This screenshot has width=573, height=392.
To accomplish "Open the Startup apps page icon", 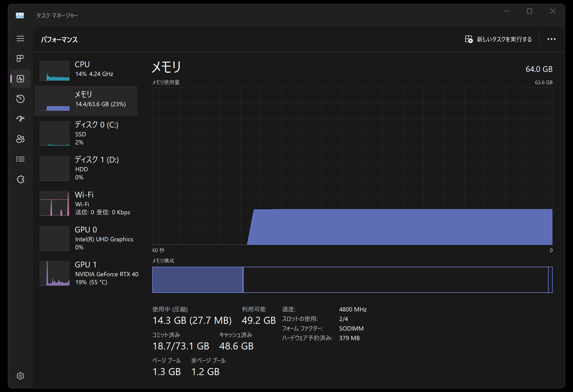I will click(x=20, y=119).
